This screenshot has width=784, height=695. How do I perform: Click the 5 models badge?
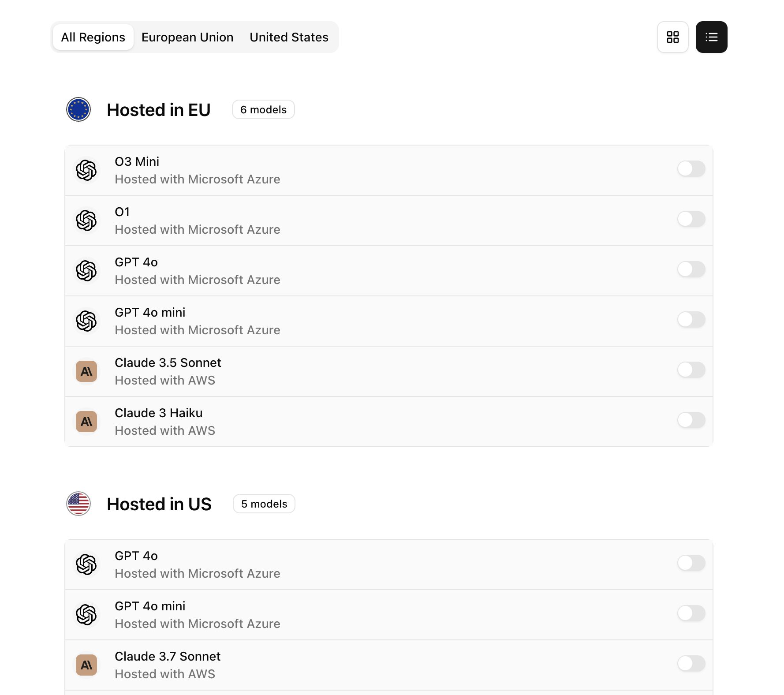tap(264, 504)
